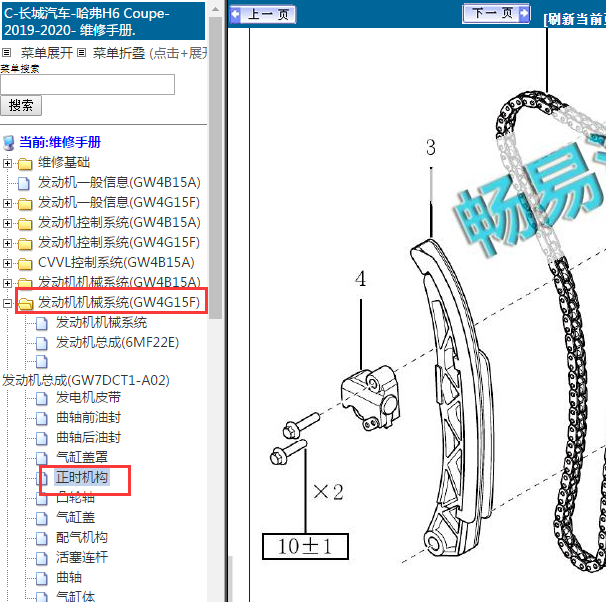Open the 气缸盖罩 page

tap(82, 457)
